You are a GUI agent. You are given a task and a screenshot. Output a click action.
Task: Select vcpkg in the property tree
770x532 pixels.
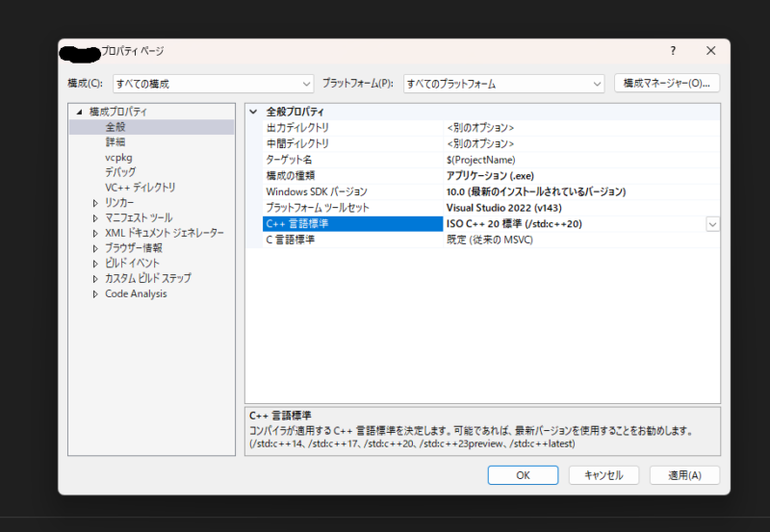pyautogui.click(x=118, y=157)
